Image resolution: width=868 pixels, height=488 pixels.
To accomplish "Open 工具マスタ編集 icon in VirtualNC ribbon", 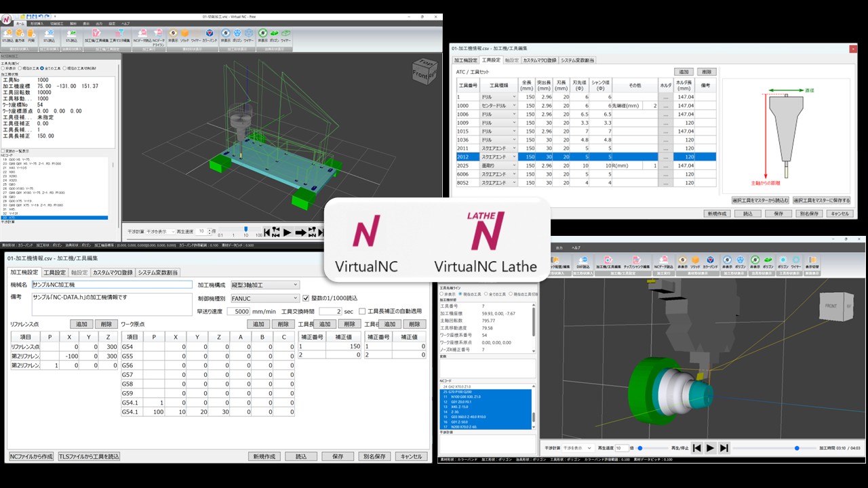I will coord(119,35).
